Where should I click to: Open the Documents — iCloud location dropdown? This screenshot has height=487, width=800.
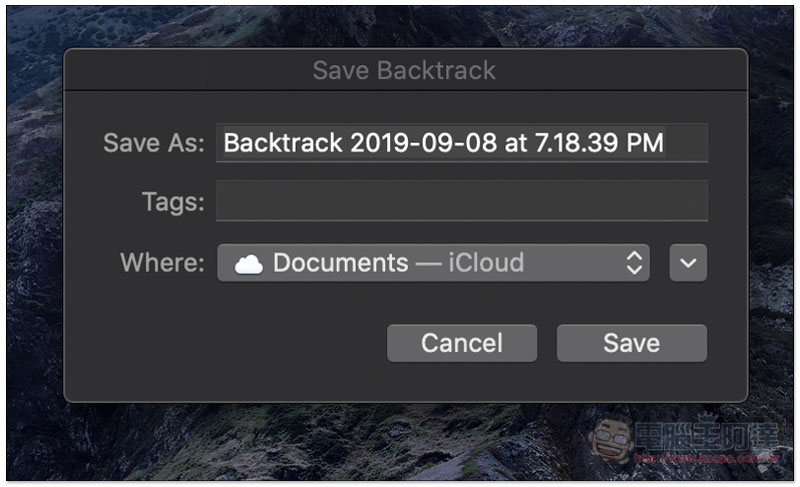[x=433, y=263]
